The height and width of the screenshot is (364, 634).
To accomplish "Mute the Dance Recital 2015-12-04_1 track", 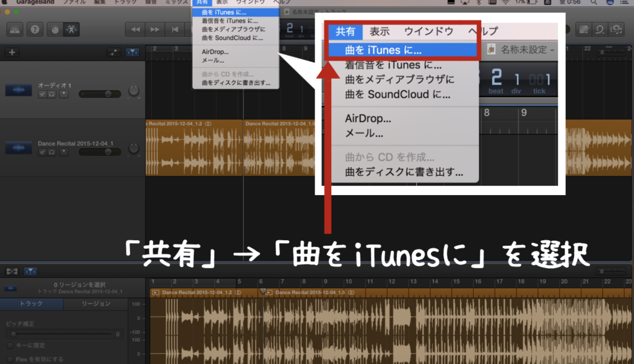I will coord(42,152).
